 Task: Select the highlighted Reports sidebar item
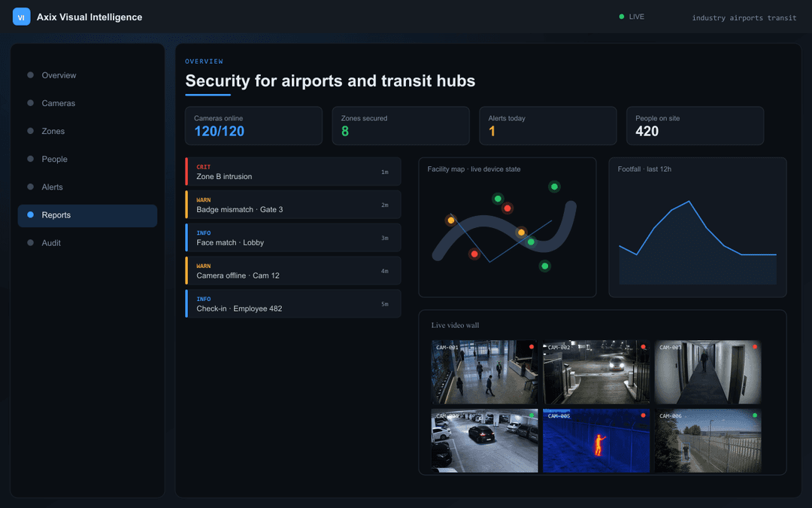87,215
